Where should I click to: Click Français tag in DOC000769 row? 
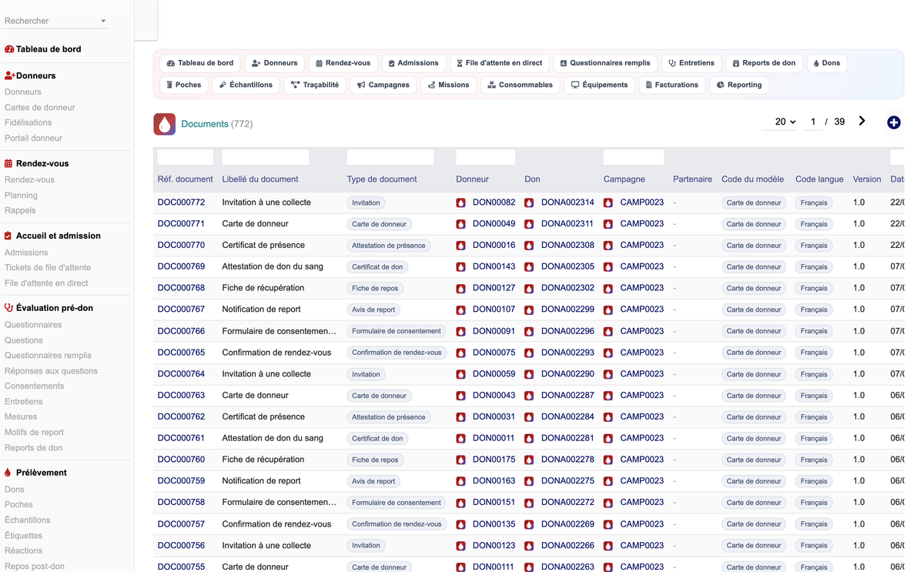coord(814,267)
